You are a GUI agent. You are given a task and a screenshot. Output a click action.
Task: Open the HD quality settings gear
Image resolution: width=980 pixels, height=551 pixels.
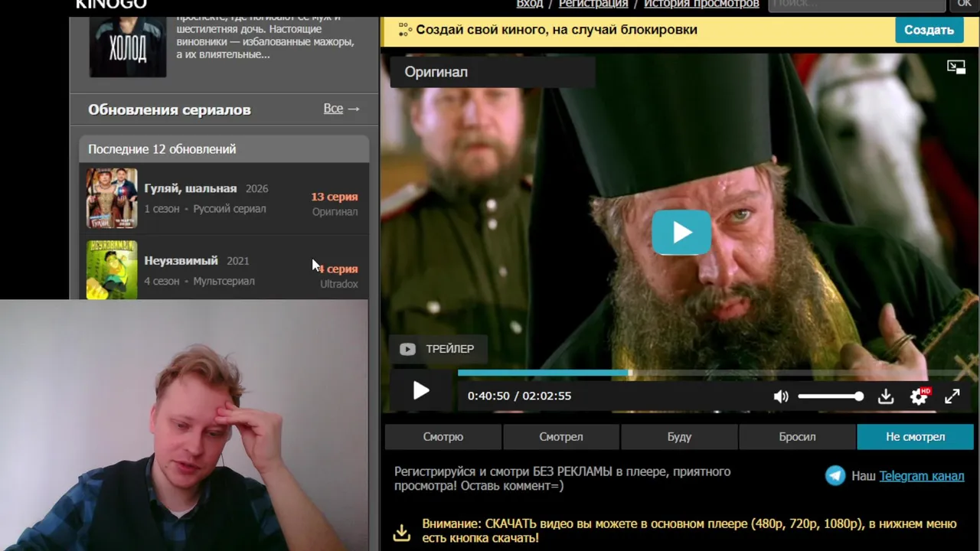919,396
